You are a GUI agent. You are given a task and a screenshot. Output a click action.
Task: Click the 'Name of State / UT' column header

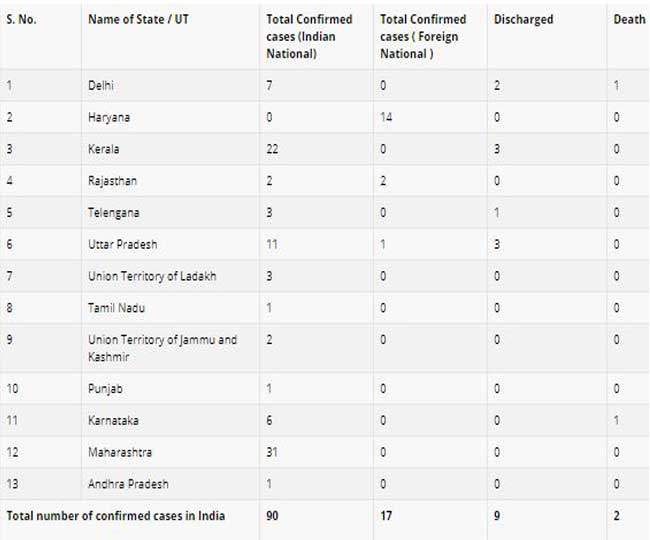(x=138, y=19)
